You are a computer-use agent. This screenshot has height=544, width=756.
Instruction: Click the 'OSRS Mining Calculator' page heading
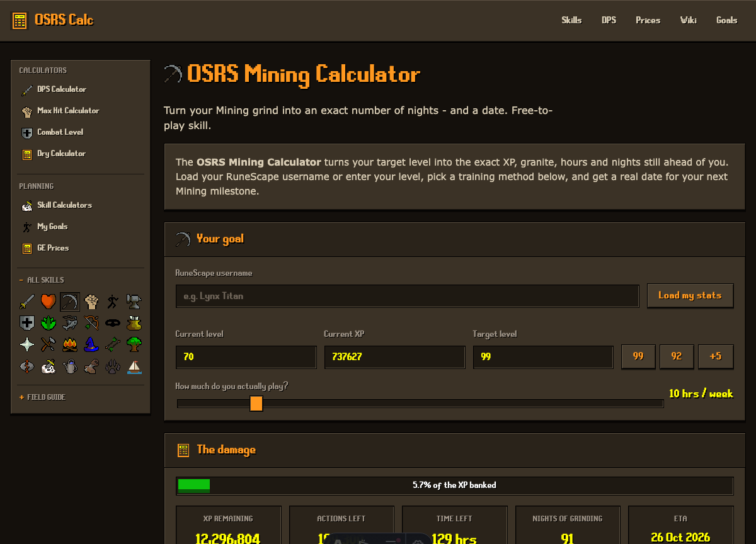point(304,74)
